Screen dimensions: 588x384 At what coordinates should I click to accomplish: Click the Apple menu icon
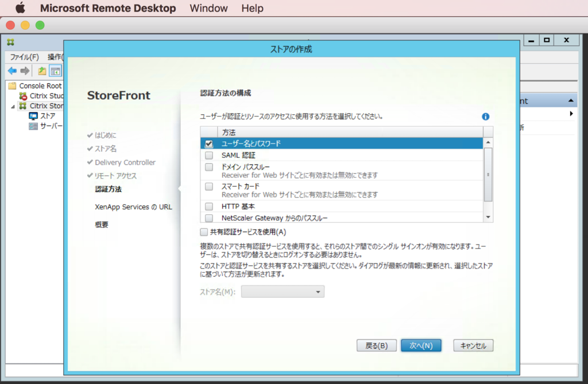coord(20,8)
